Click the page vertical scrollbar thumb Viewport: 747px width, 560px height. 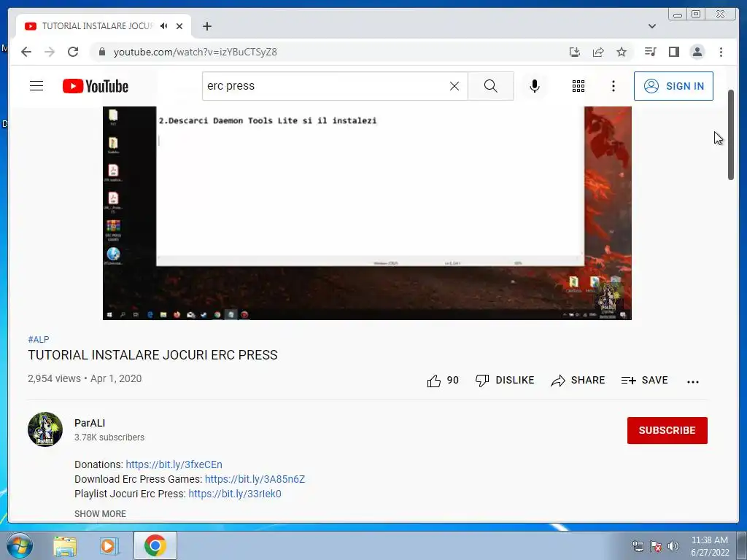pos(731,135)
